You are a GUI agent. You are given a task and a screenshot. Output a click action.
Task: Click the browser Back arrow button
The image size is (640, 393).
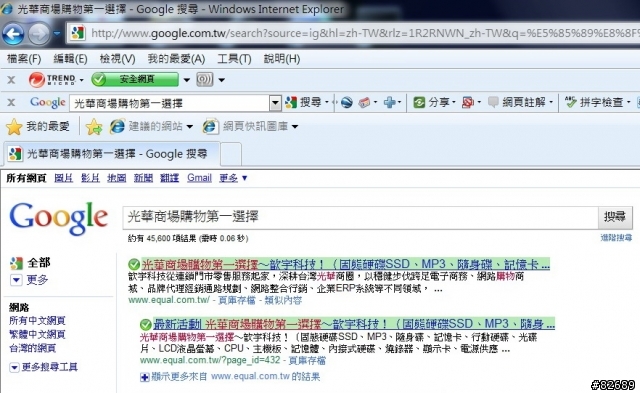[13, 34]
